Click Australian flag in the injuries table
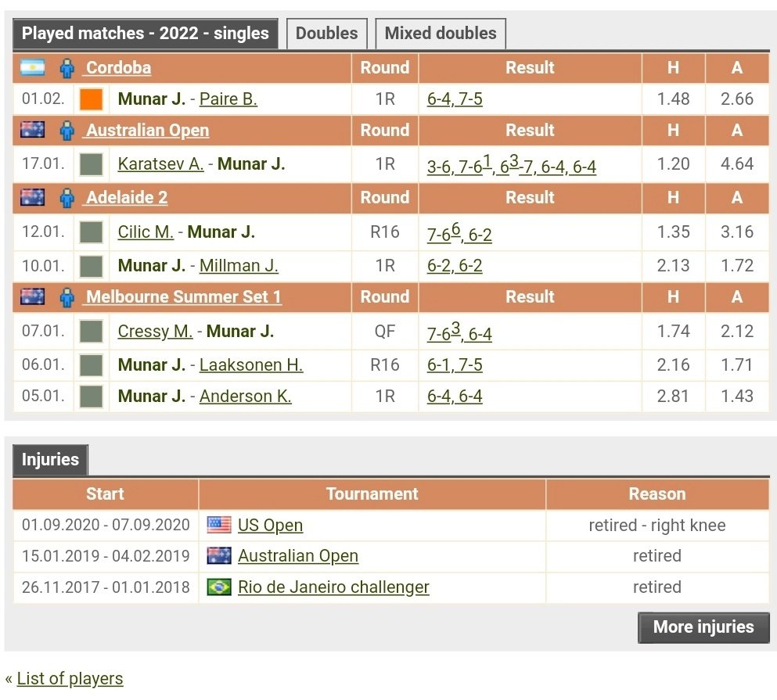The width and height of the screenshot is (777, 700). 219,556
